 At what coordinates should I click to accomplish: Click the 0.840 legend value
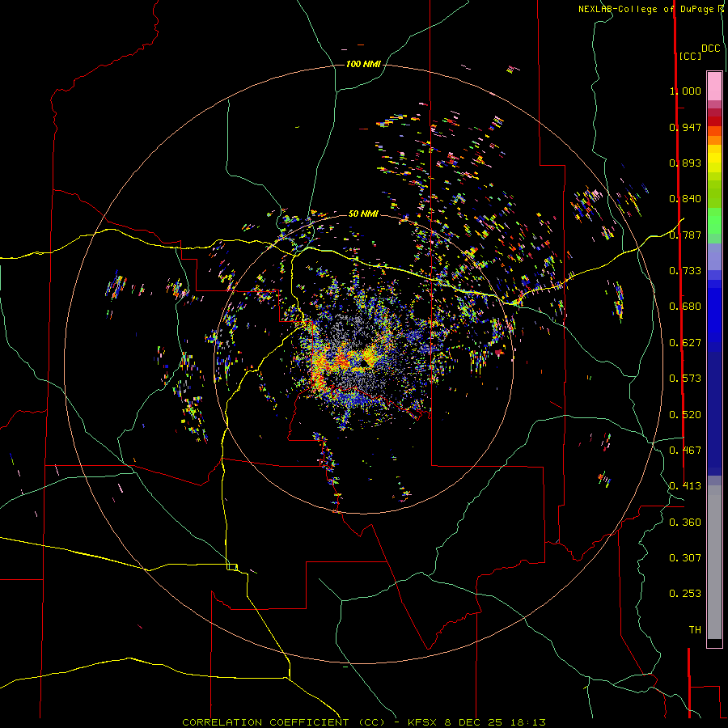685,199
